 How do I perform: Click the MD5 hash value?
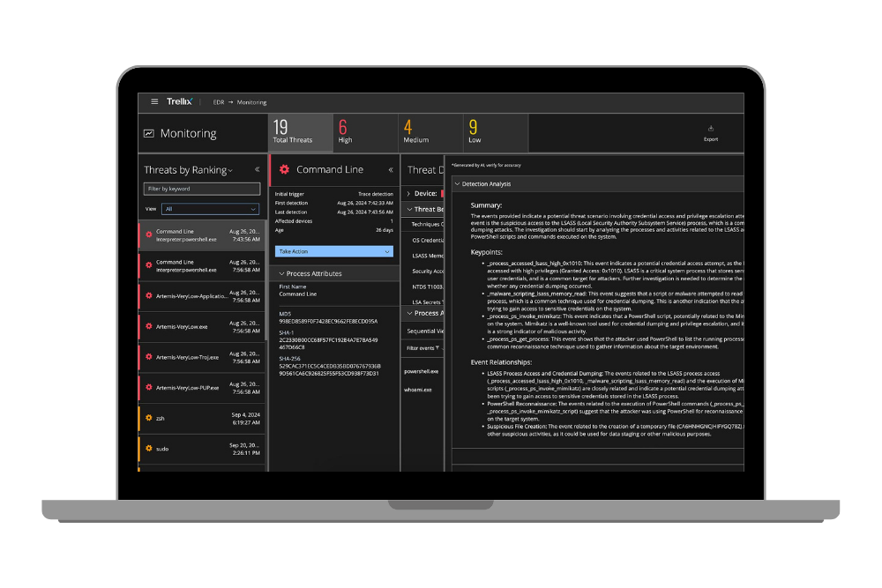click(x=328, y=322)
